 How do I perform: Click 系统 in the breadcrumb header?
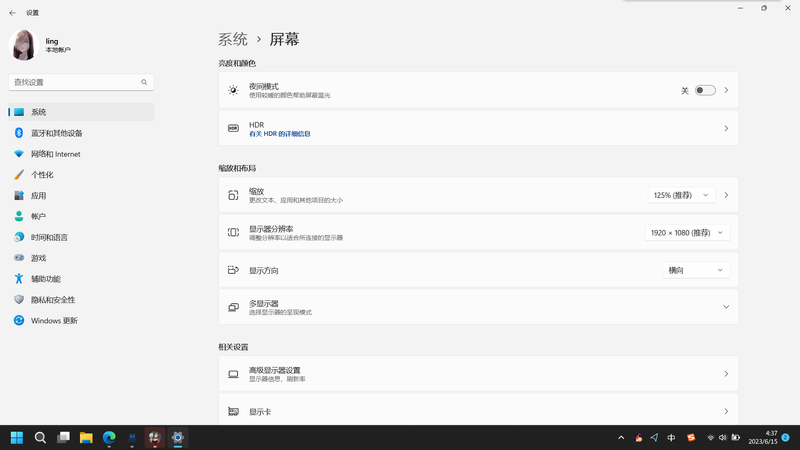coord(233,39)
